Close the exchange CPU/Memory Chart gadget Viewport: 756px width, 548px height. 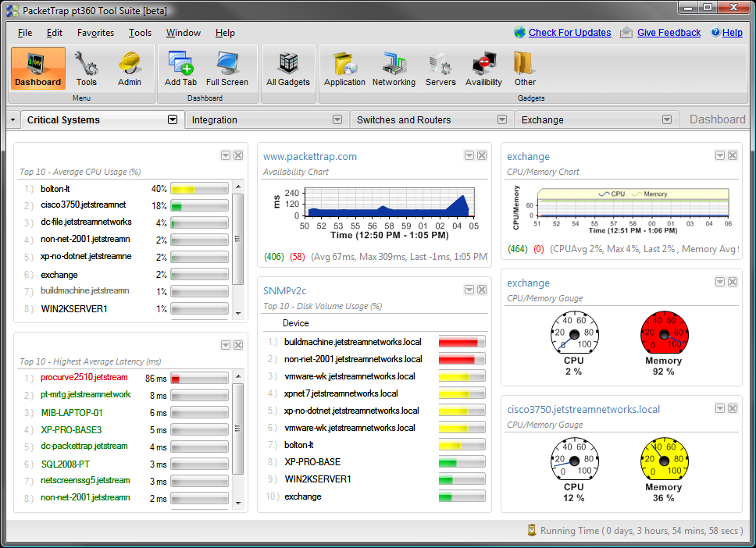pos(733,155)
